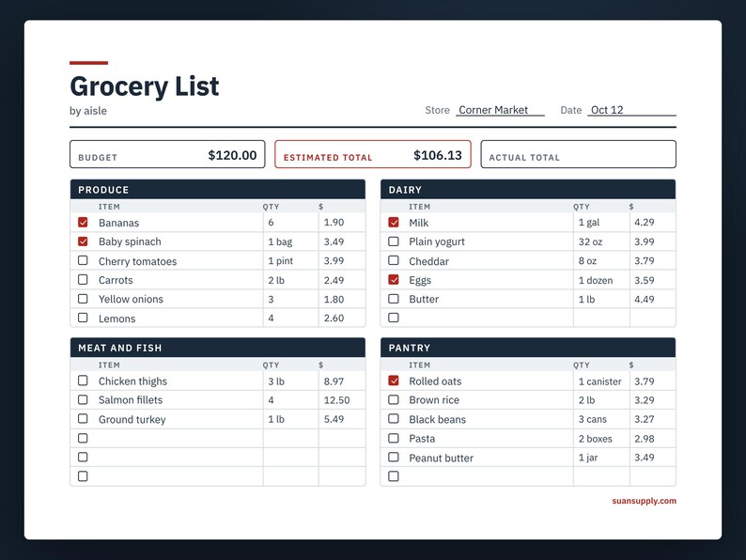
Task: Click the Grocery List title
Action: pyautogui.click(x=144, y=86)
